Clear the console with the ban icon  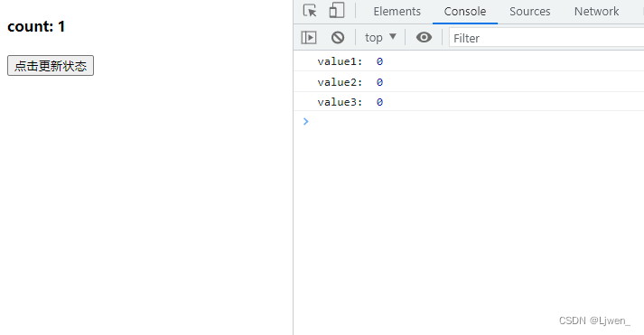coord(338,38)
